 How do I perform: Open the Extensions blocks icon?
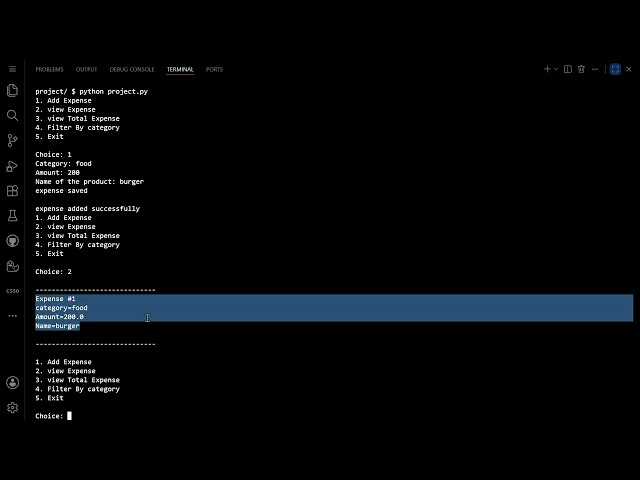[12, 191]
